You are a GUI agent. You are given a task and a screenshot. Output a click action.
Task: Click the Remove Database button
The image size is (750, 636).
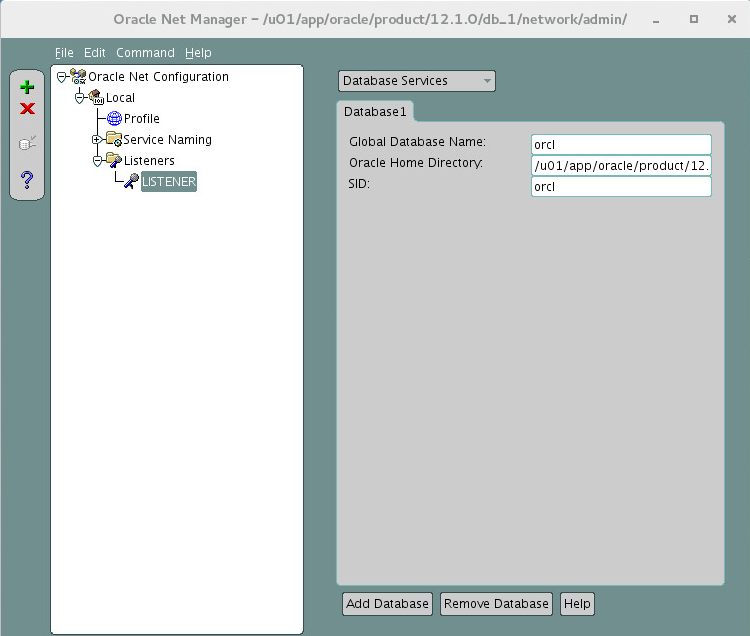coord(496,604)
